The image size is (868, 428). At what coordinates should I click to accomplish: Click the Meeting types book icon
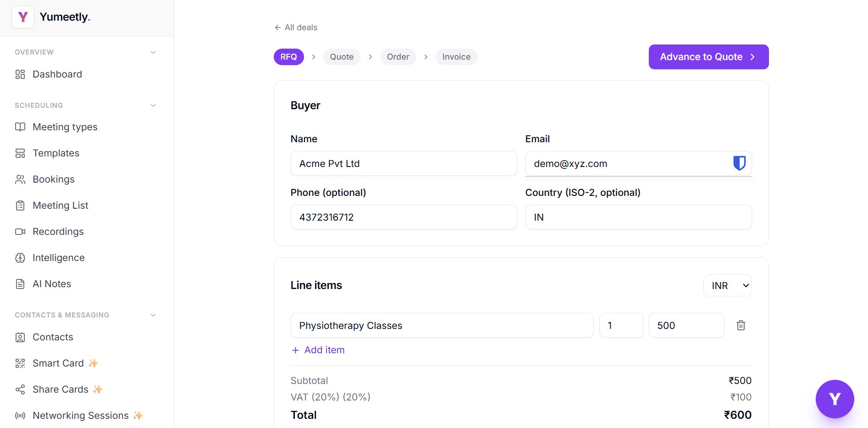20,127
